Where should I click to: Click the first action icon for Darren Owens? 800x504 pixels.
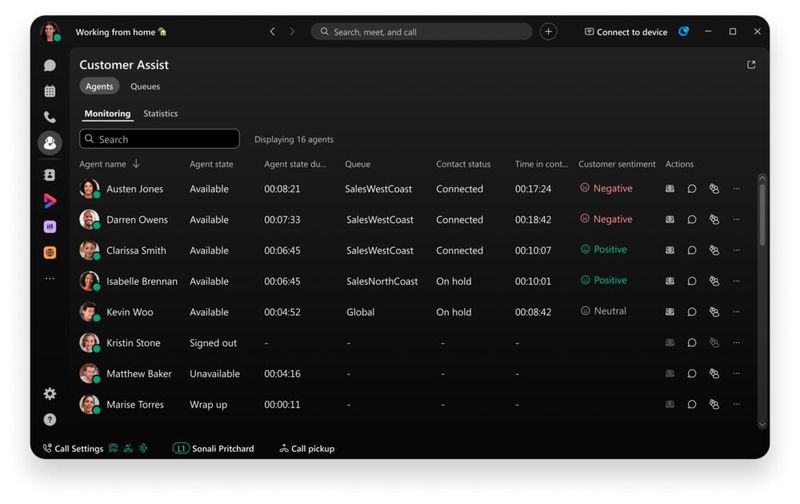pos(670,220)
